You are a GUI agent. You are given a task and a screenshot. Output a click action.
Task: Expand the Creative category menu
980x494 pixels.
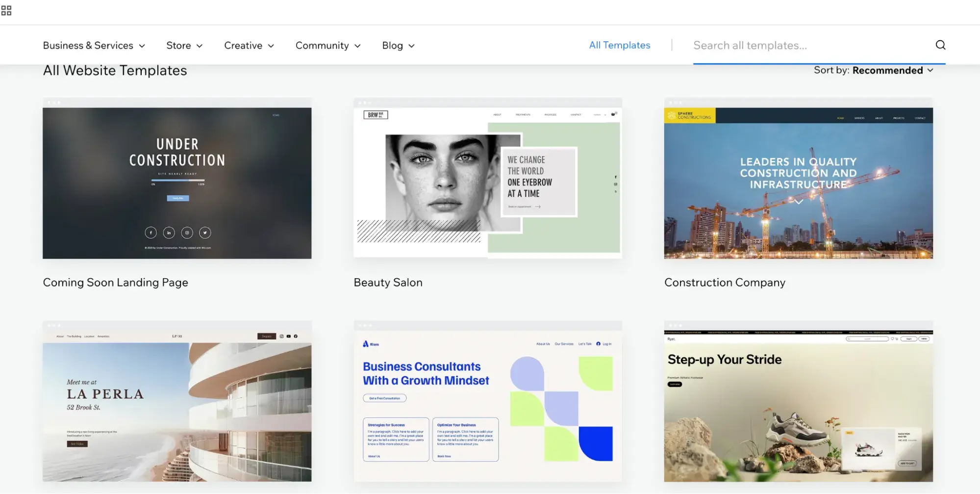click(249, 46)
